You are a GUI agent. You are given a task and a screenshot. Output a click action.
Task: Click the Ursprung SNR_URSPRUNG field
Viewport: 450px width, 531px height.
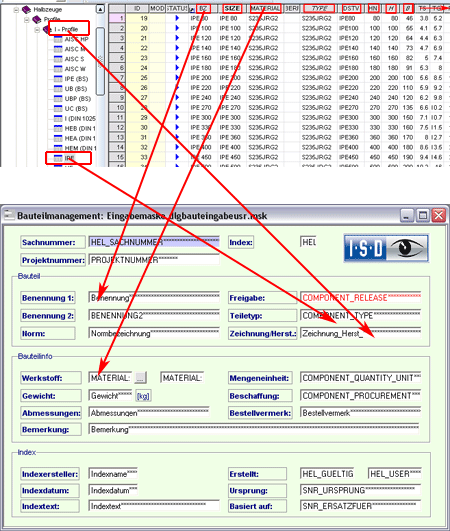coord(361,490)
